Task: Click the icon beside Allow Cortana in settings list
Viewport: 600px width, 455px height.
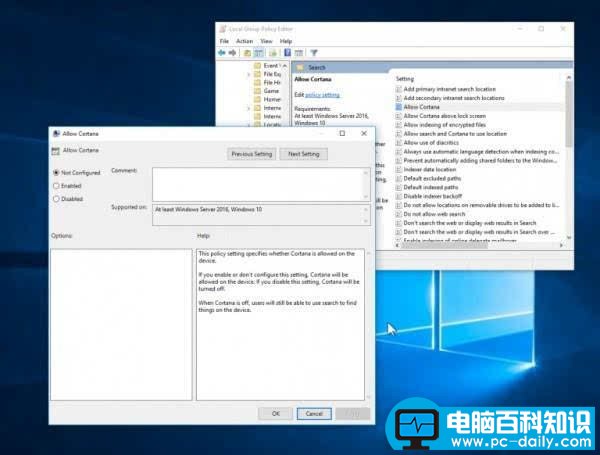Action: pos(398,107)
